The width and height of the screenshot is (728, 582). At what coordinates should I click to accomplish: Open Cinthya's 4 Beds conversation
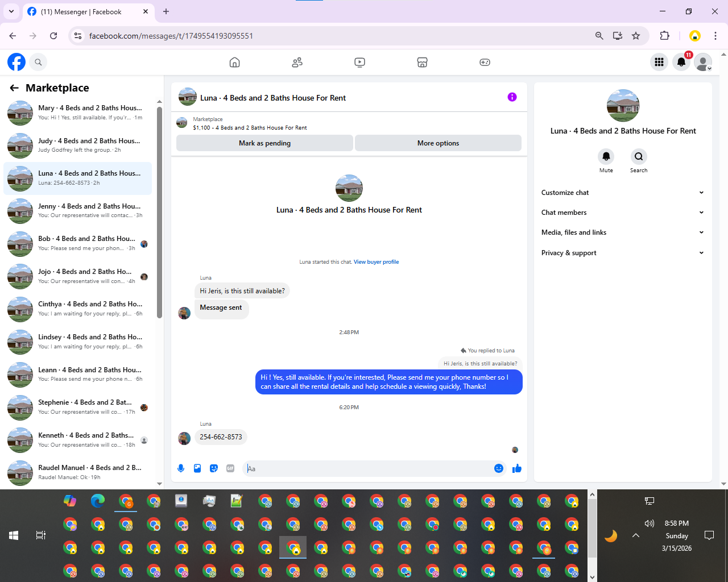coord(77,309)
